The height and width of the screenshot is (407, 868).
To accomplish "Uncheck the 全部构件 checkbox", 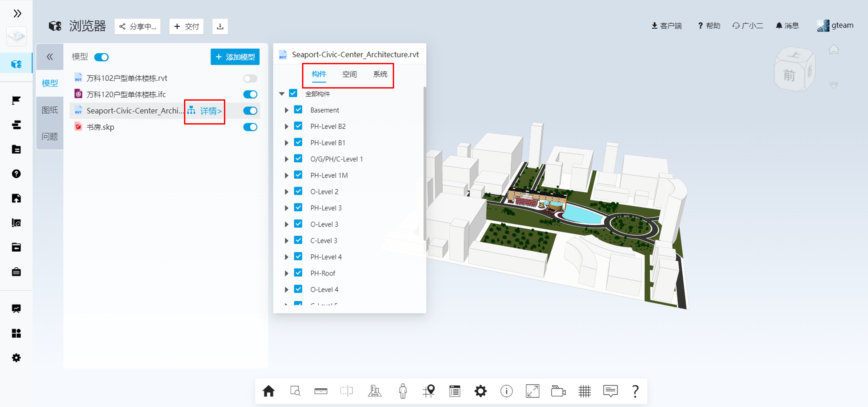I will click(293, 93).
